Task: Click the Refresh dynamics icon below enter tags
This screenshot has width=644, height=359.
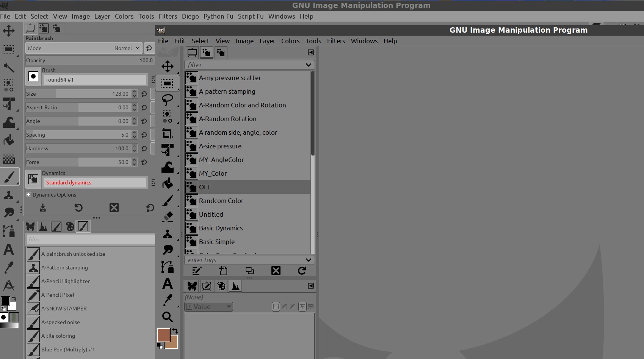Action: tap(302, 271)
